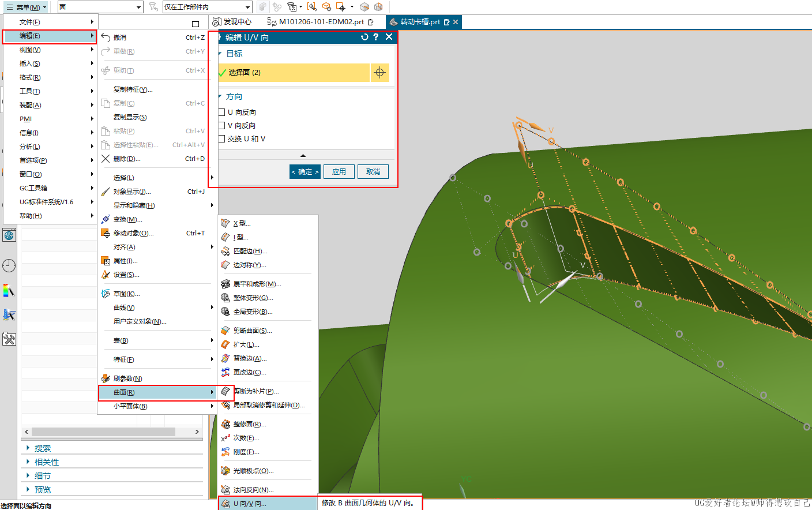Viewport: 812px width, 510px height.
Task: Click the Transform (变换) icon
Action: pos(106,219)
